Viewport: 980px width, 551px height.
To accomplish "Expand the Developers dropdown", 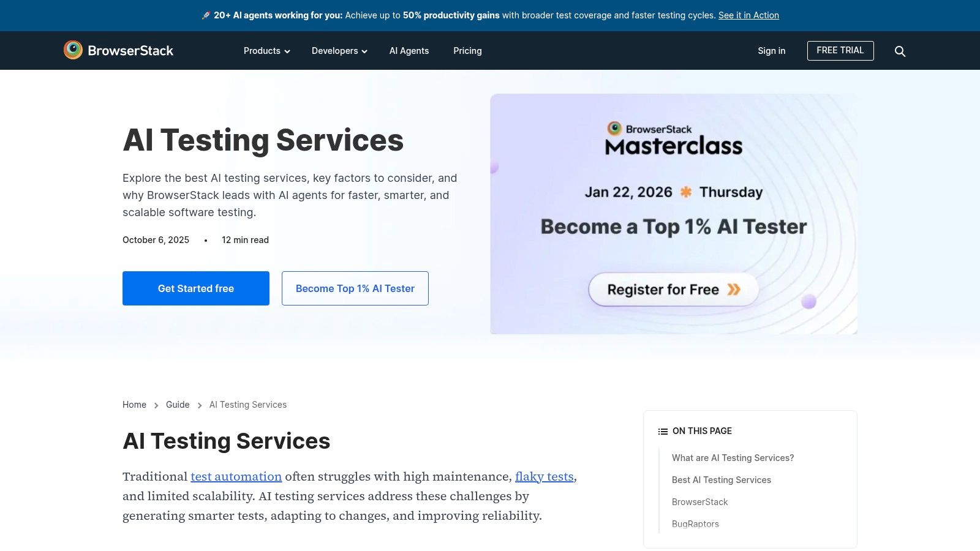I will pyautogui.click(x=339, y=51).
